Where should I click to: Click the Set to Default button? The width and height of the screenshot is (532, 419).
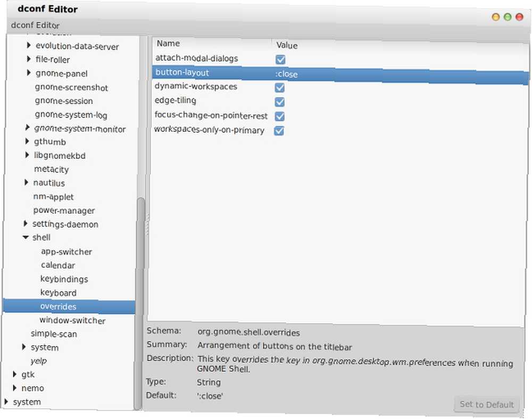487,405
